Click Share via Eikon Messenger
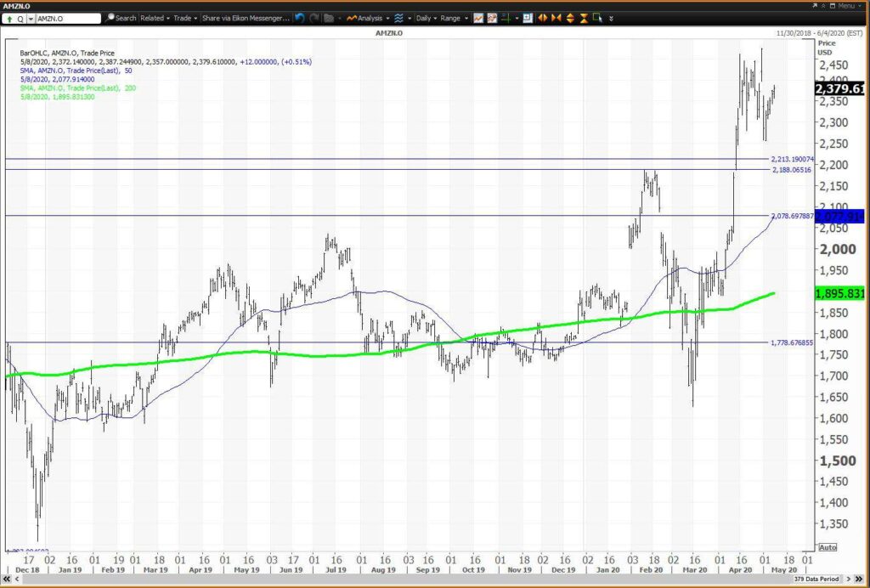Image resolution: width=870 pixels, height=588 pixels. (246, 18)
